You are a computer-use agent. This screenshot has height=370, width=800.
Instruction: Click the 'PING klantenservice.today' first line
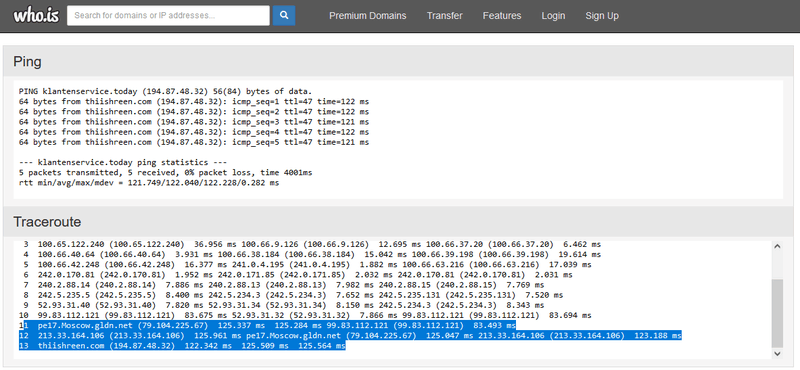coord(165,92)
